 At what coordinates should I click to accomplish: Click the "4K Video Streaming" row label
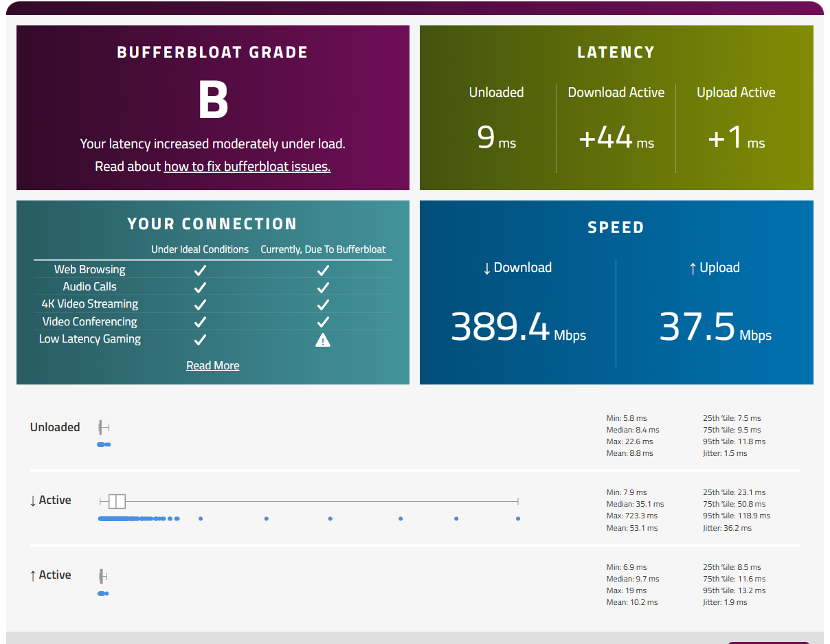90,304
